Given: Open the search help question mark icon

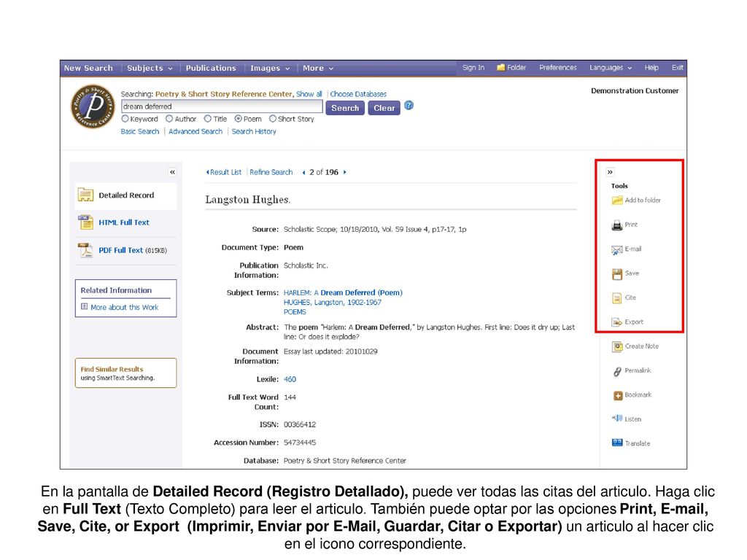Looking at the screenshot, I should (409, 106).
